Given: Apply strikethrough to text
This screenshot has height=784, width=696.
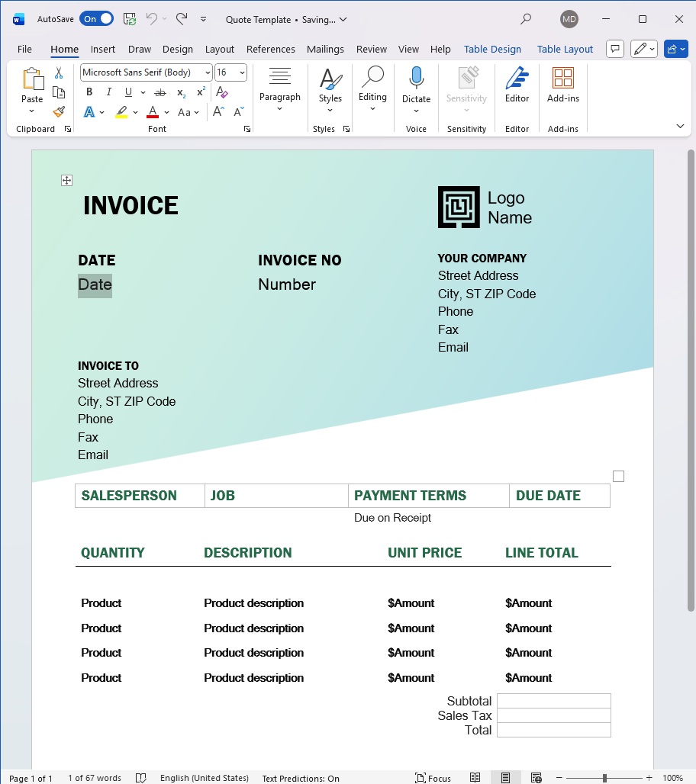Looking at the screenshot, I should pos(161,91).
